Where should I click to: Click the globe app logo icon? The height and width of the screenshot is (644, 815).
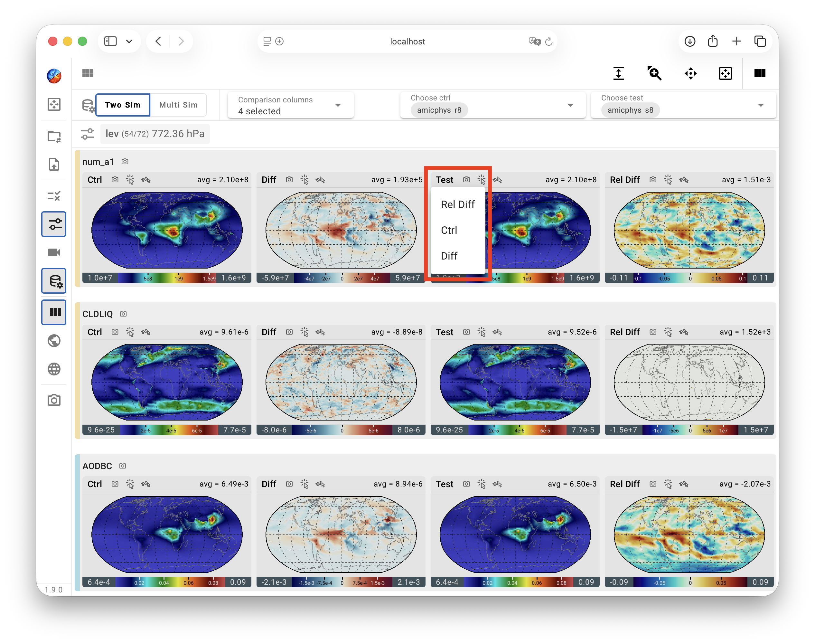pyautogui.click(x=54, y=76)
